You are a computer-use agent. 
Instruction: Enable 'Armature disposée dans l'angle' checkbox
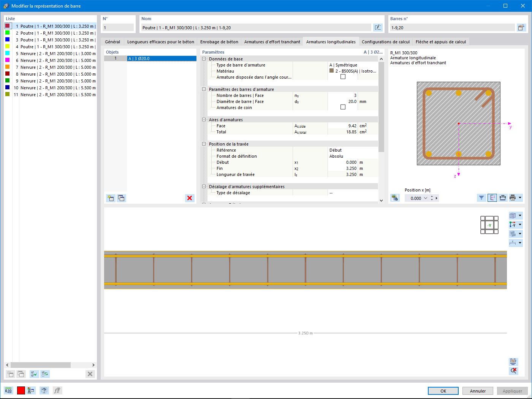tap(343, 77)
